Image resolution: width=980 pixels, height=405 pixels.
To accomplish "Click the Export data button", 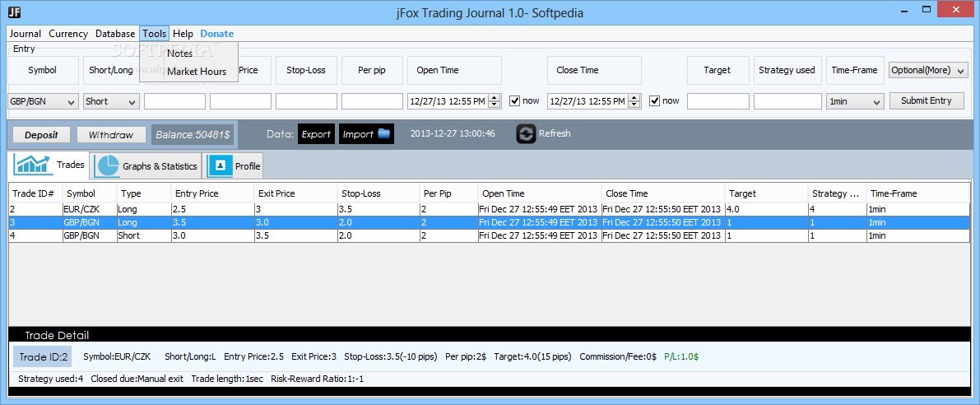I will click(316, 133).
